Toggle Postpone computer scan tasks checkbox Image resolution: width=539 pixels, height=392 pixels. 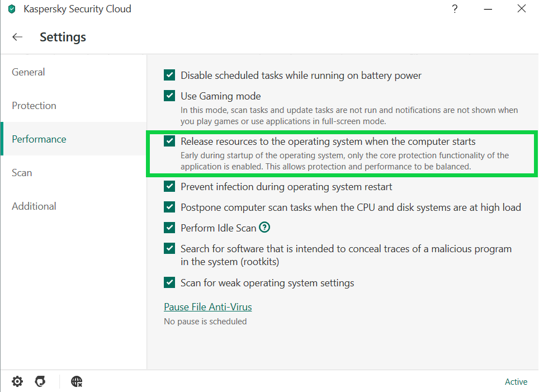point(169,207)
